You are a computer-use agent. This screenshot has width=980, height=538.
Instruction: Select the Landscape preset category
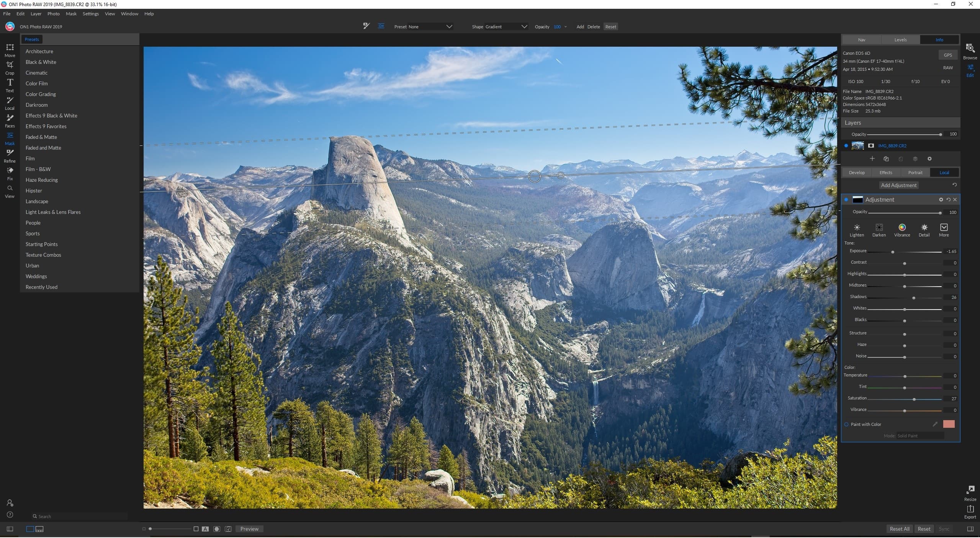pos(36,201)
